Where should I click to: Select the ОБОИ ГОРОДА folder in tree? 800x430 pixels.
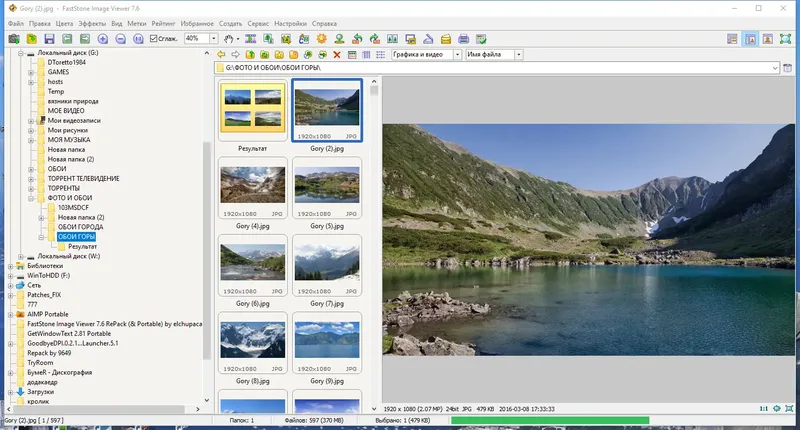tap(80, 227)
